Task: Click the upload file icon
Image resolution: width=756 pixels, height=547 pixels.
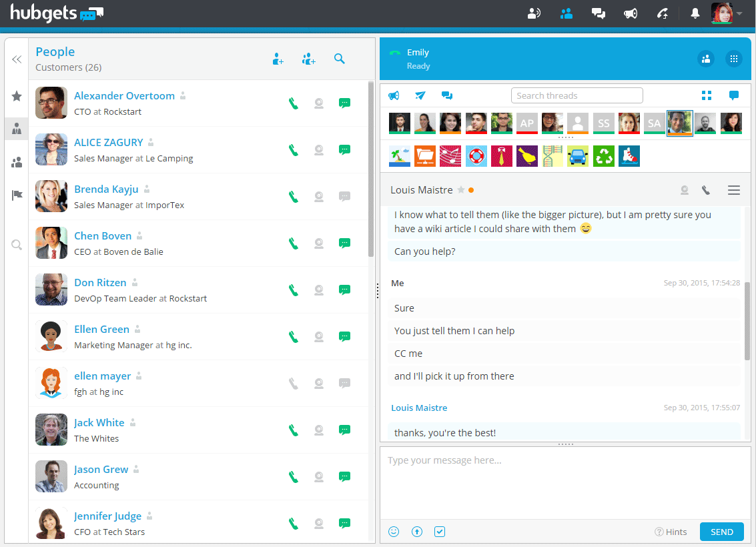Action: (x=417, y=532)
